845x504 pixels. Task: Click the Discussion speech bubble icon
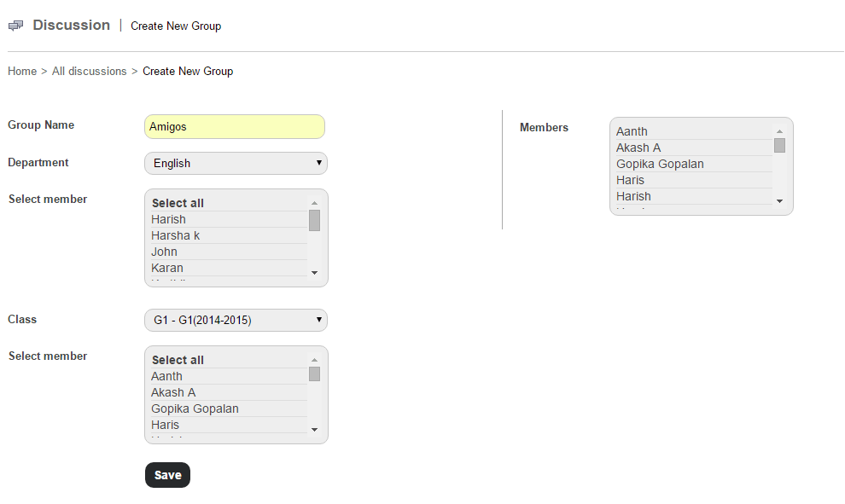(15, 25)
